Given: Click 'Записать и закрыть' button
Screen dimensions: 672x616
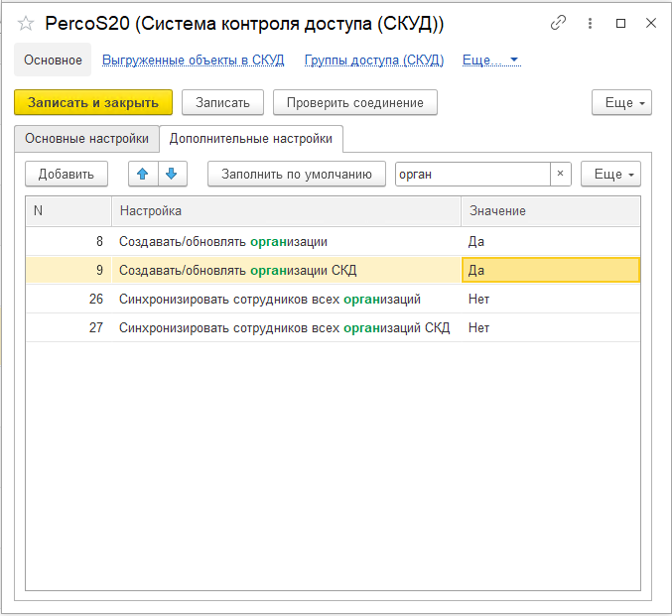Looking at the screenshot, I should 93,102.
